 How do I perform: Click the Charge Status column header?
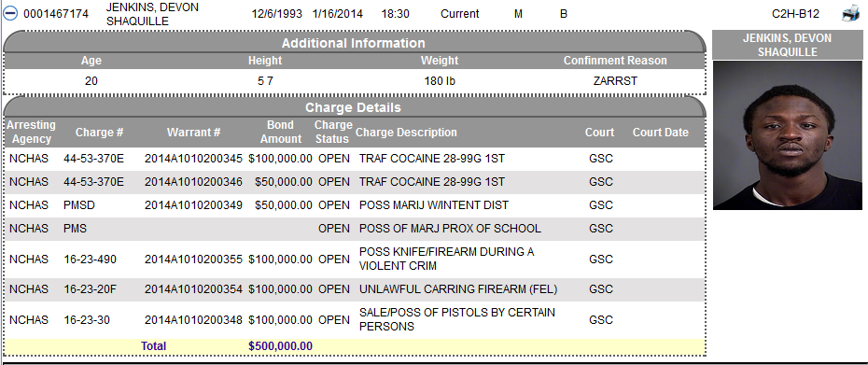coord(333,132)
